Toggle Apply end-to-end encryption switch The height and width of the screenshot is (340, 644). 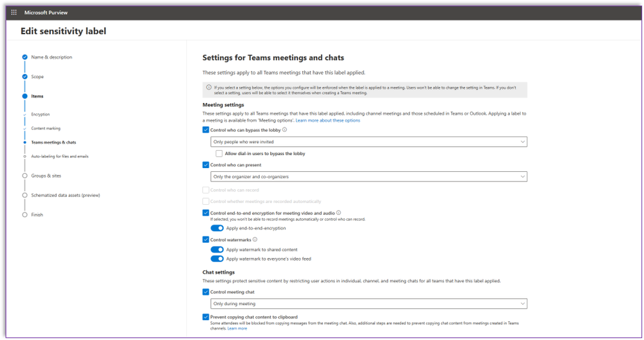coord(217,228)
